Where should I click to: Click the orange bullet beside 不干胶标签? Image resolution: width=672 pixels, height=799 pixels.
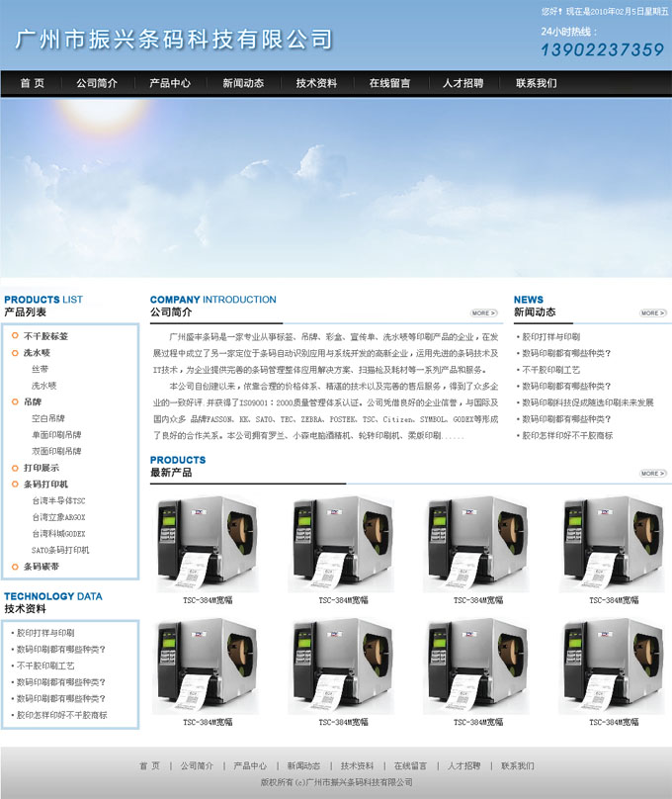(15, 336)
